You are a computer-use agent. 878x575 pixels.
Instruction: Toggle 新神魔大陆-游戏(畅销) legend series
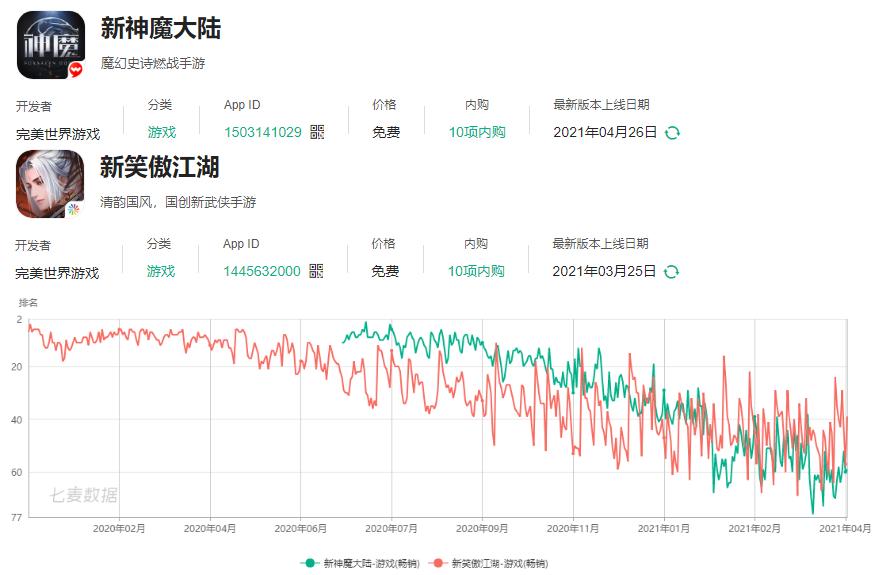tap(360, 563)
